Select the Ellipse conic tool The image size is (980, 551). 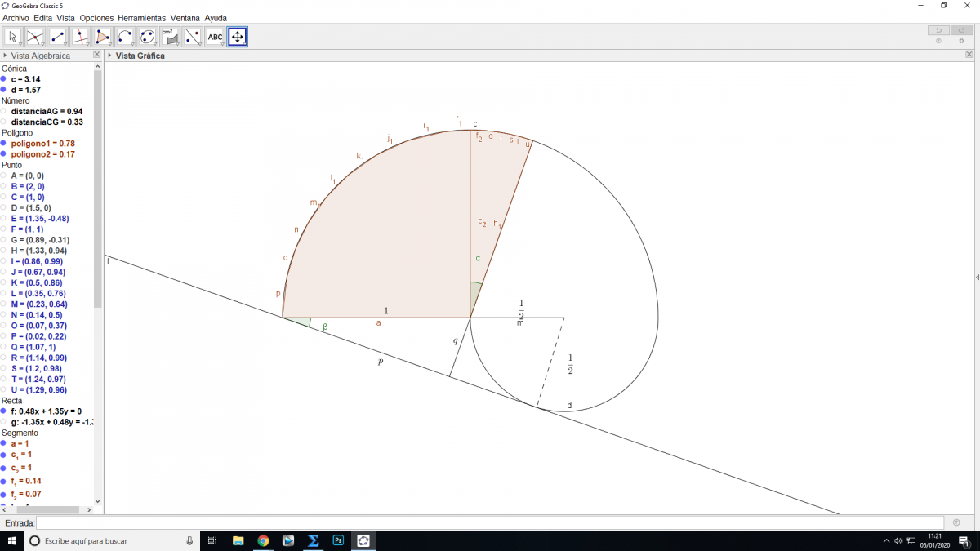click(x=148, y=37)
